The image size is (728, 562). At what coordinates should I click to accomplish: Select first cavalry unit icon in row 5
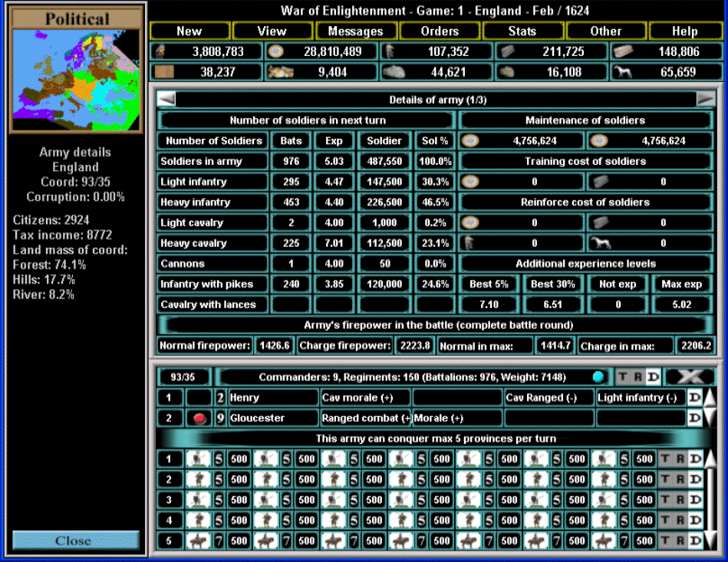197,541
